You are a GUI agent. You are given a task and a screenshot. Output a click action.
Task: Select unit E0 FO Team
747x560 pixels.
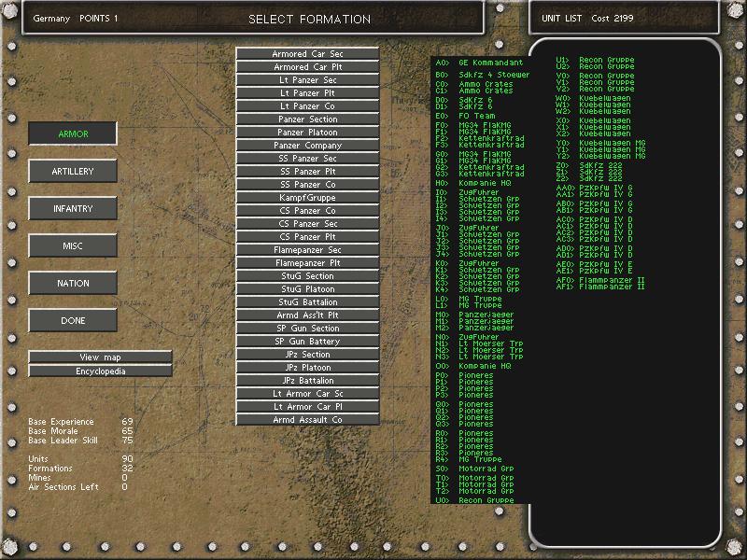click(465, 116)
